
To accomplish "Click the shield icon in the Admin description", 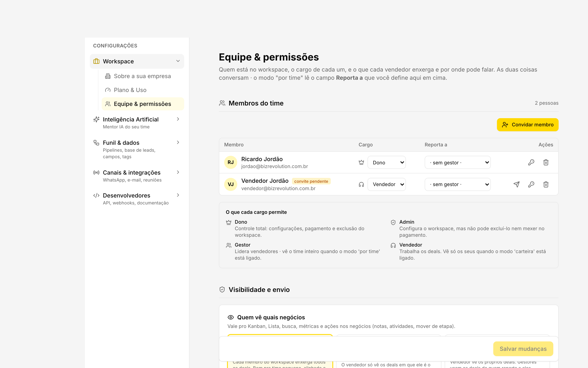I will click(x=393, y=222).
